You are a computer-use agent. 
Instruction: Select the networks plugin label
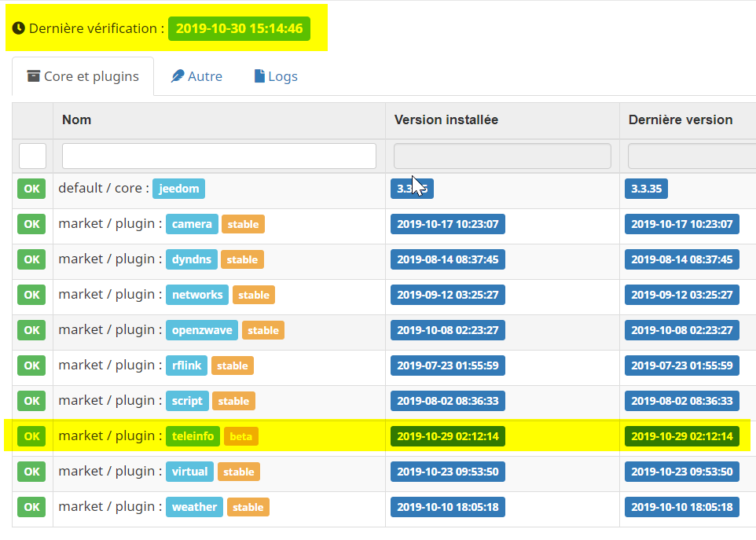pos(197,295)
